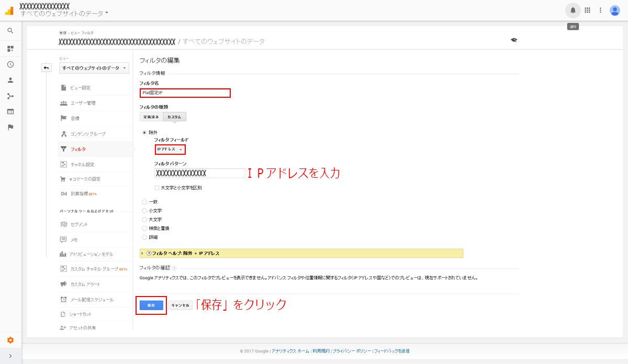
Task: Click the back arrow button beside view selector
Action: [47, 68]
